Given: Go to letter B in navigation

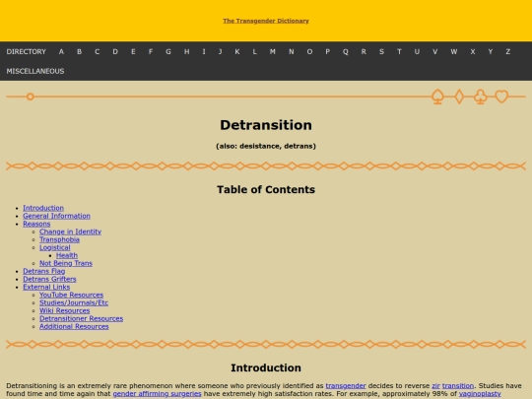Looking at the screenshot, I should [79, 51].
